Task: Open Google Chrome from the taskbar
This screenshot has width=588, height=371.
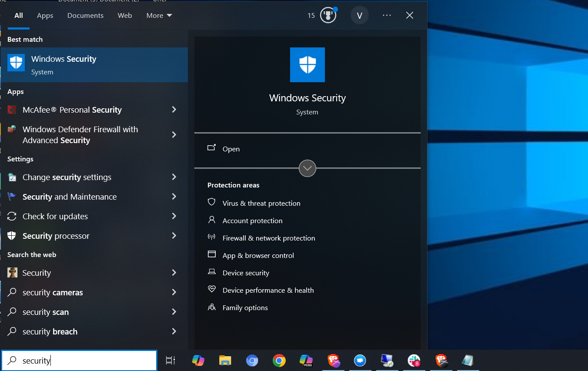Action: pos(279,361)
